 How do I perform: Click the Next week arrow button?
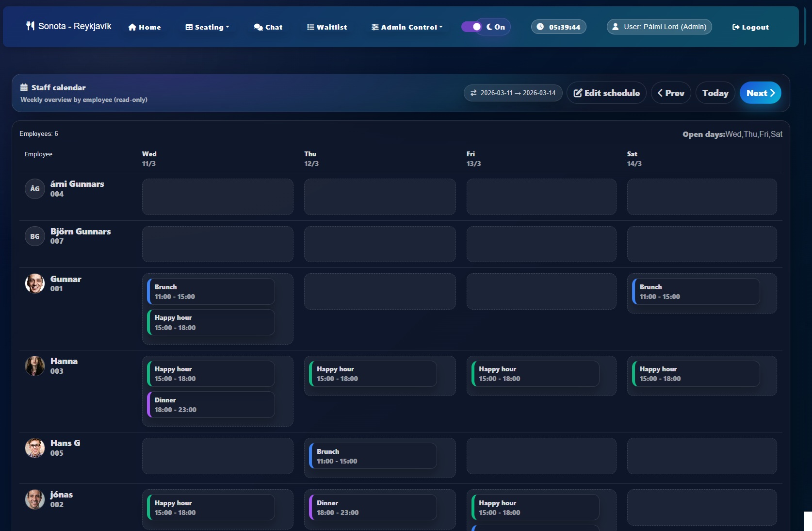coord(760,93)
